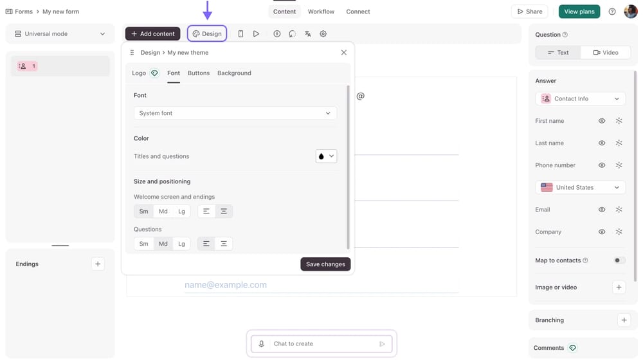Expand the Universal mode dropdown
Viewport: 643px width, 364px height.
(x=60, y=34)
